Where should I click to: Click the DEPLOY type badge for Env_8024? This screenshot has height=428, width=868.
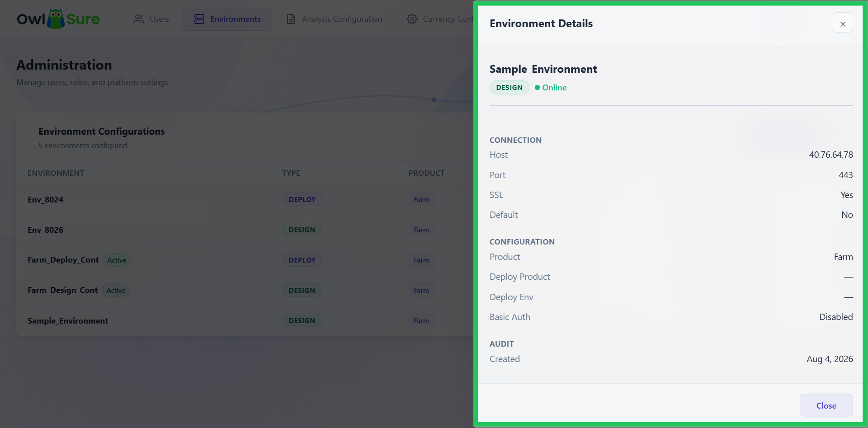point(302,199)
